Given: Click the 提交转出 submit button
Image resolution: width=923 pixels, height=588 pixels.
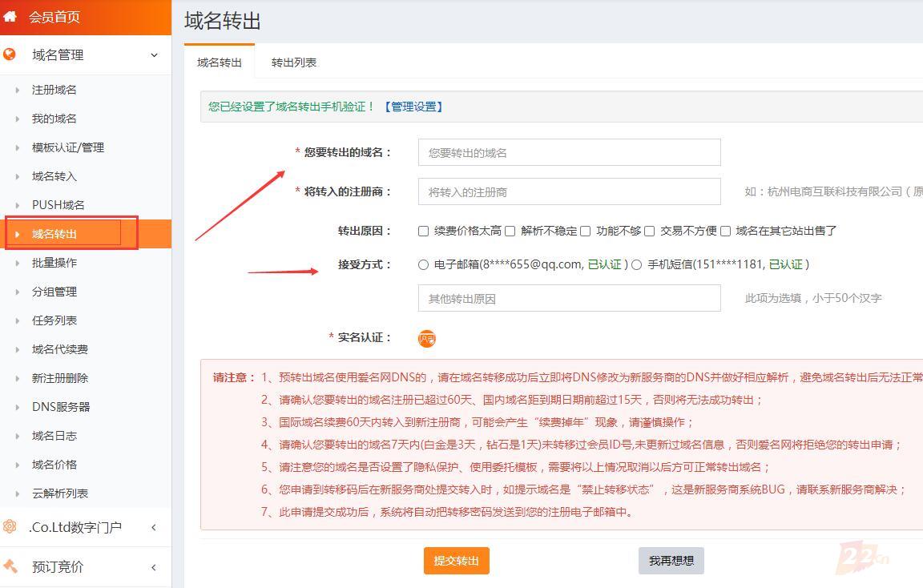Looking at the screenshot, I should (x=456, y=561).
